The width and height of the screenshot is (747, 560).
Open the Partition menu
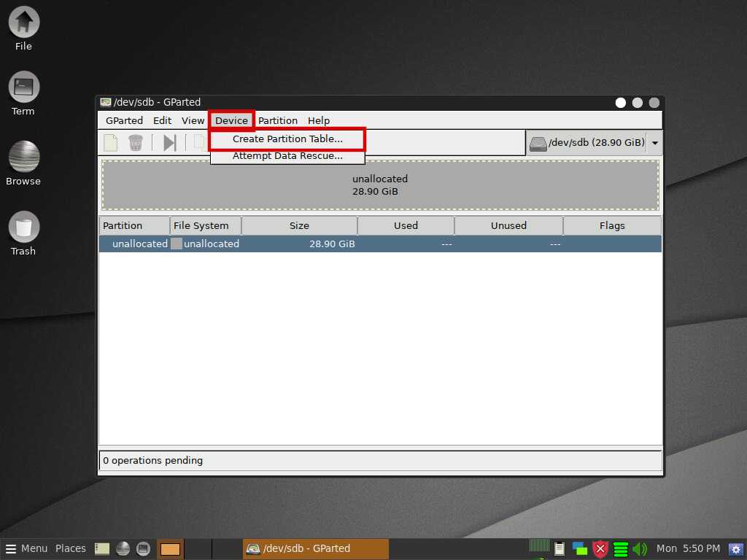tap(278, 120)
